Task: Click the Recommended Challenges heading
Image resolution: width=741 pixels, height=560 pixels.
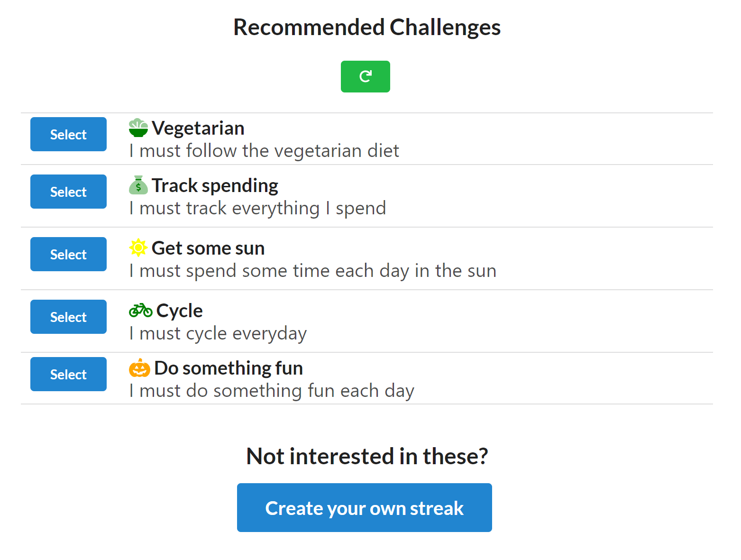Action: (x=367, y=28)
